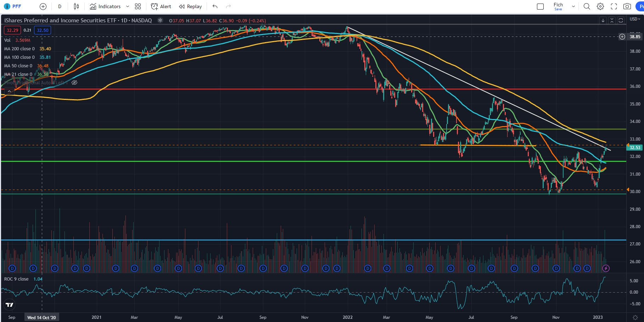Click plus icon next to 38.85
Viewport: 644px width, 322px height.
pos(622,36)
